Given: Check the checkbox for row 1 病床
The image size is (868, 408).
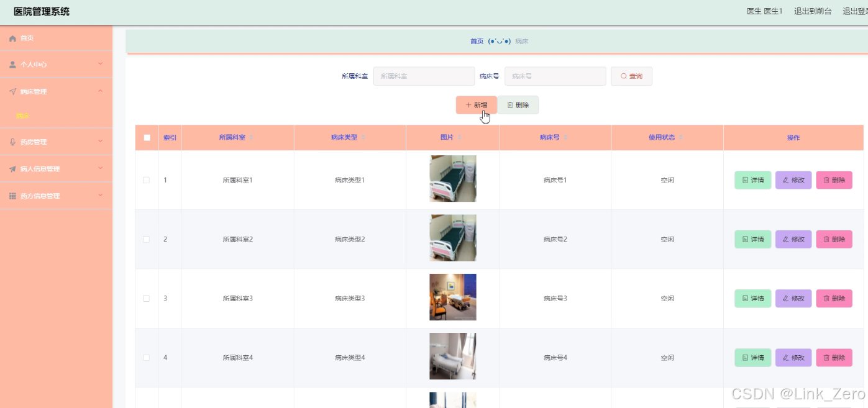Looking at the screenshot, I should [146, 179].
